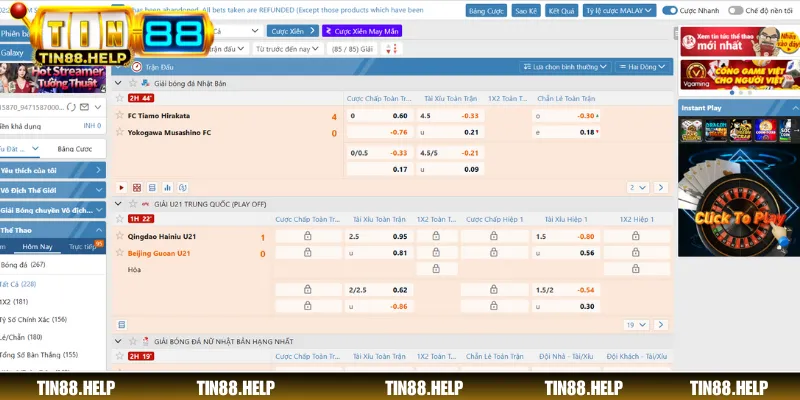
Task: Click the Kết Quả button
Action: (561, 11)
